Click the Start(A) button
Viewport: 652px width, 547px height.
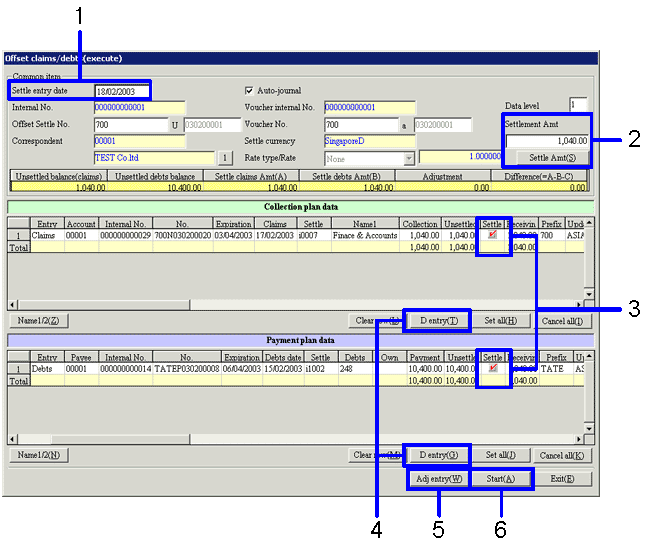click(501, 479)
